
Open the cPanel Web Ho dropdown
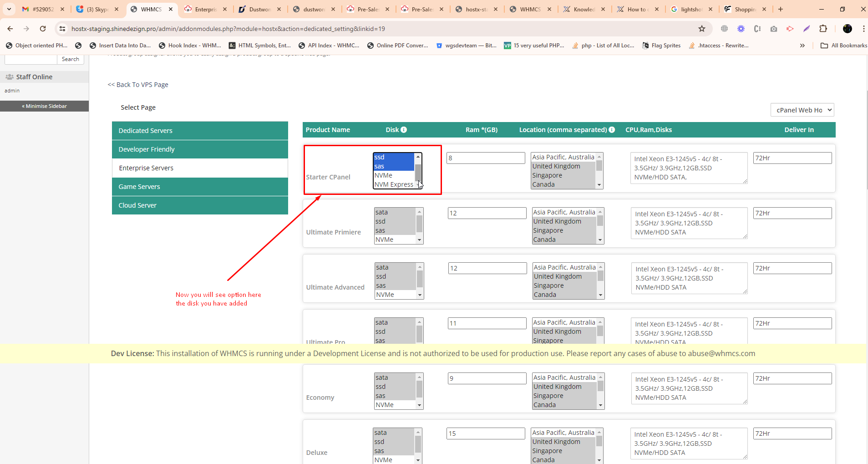coord(802,110)
